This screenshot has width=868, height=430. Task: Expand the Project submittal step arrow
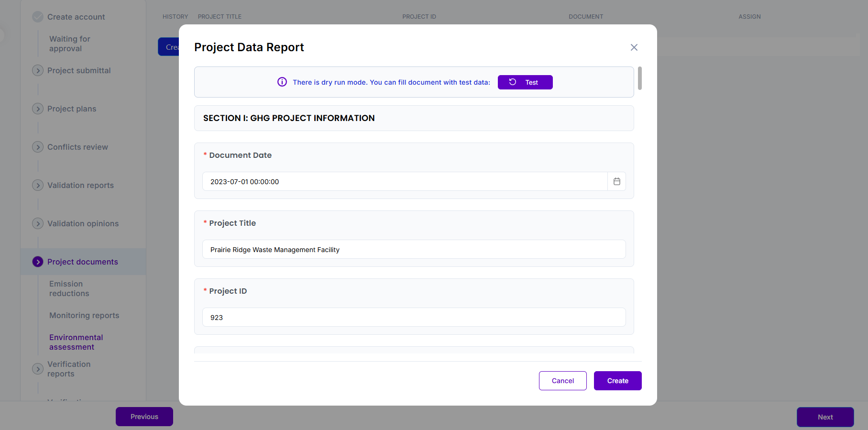point(38,70)
